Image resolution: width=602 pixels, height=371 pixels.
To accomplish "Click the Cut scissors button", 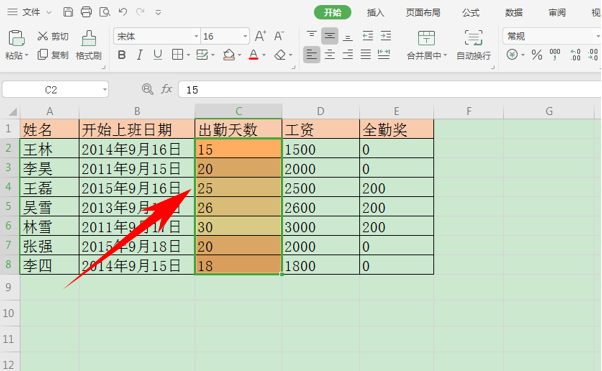I will 53,36.
